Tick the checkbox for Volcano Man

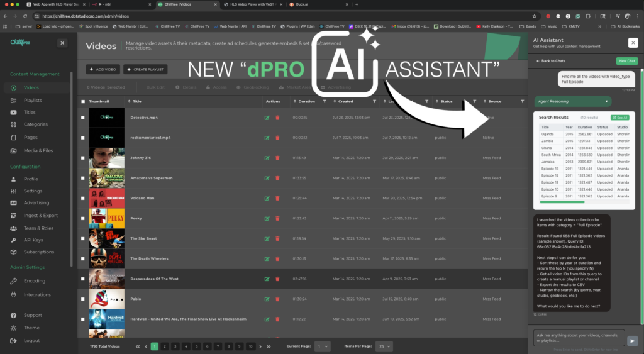(82, 198)
